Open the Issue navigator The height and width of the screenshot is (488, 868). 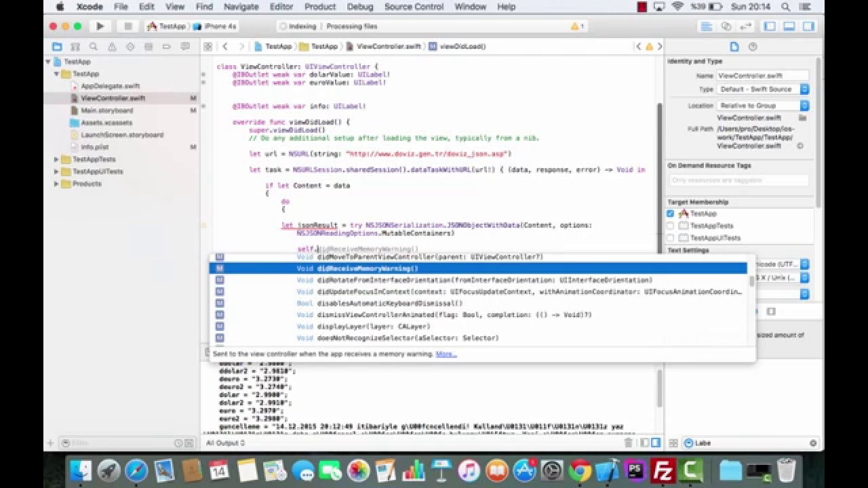112,47
